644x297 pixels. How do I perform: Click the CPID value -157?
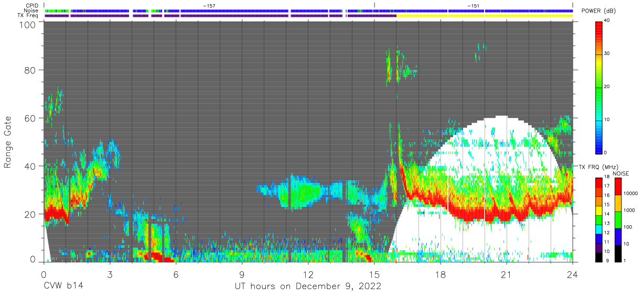209,5
